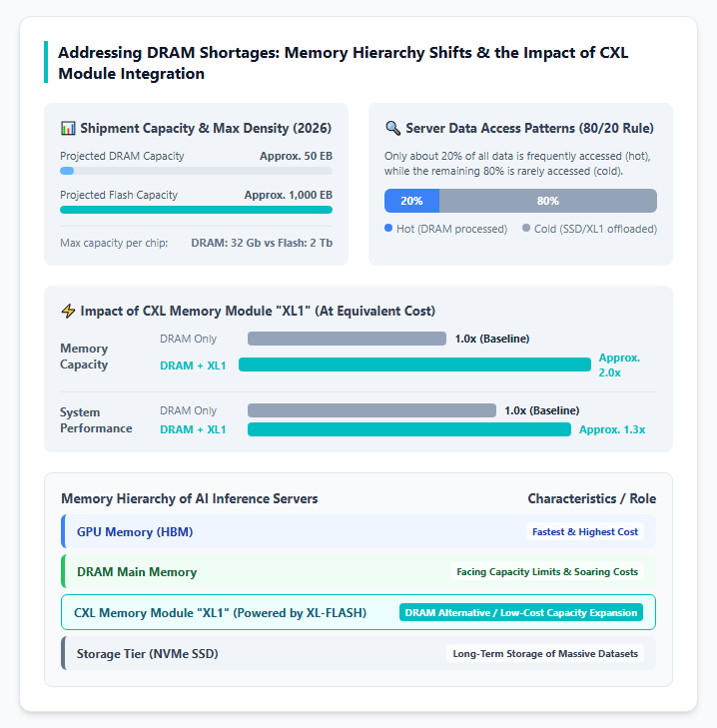The height and width of the screenshot is (728, 717).
Task: Click the Shipment Capacity & Max Density (2026) heading
Action: pos(206,128)
